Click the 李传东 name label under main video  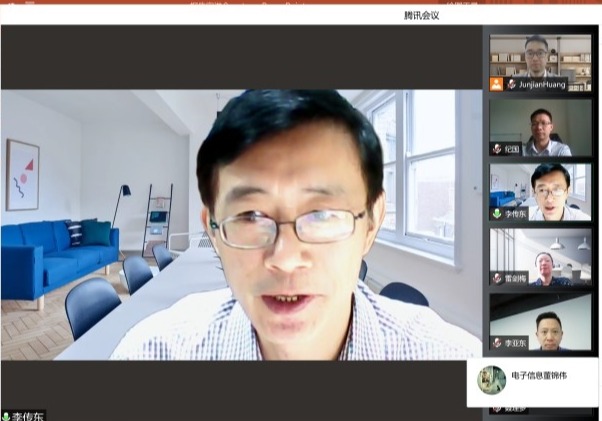(27, 415)
